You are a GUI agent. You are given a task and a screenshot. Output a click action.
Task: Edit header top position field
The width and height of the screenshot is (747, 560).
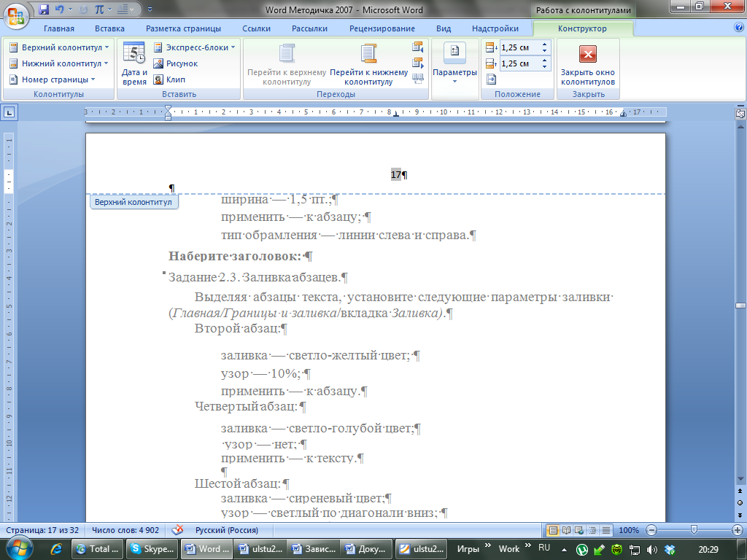click(x=519, y=47)
